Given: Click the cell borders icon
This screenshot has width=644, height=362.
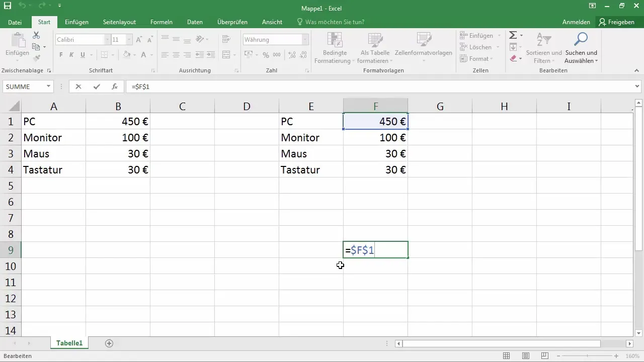Looking at the screenshot, I should pyautogui.click(x=104, y=55).
